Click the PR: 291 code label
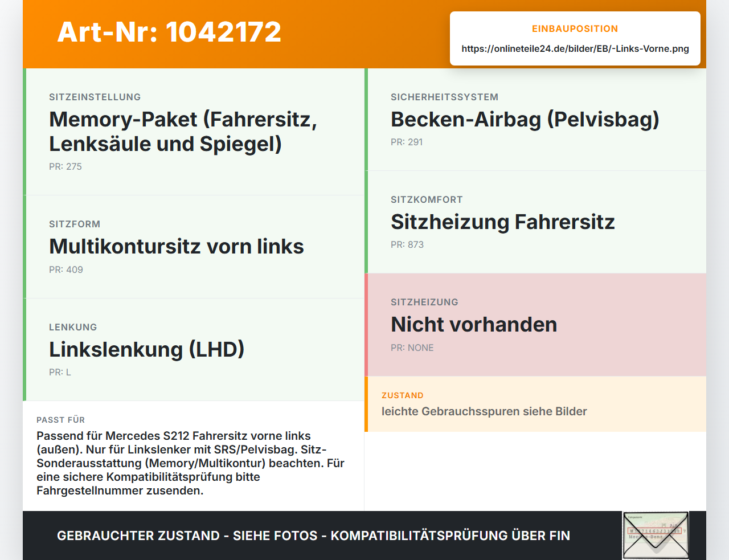The width and height of the screenshot is (729, 560). tap(407, 142)
